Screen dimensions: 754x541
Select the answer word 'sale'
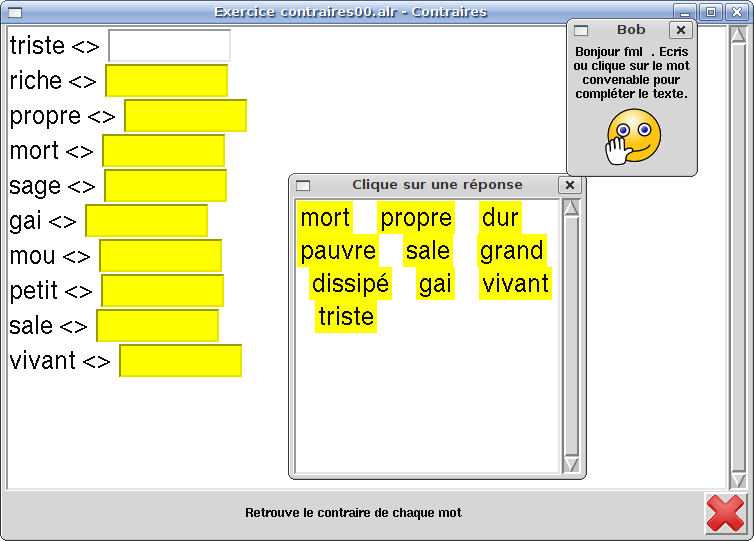pyautogui.click(x=428, y=251)
